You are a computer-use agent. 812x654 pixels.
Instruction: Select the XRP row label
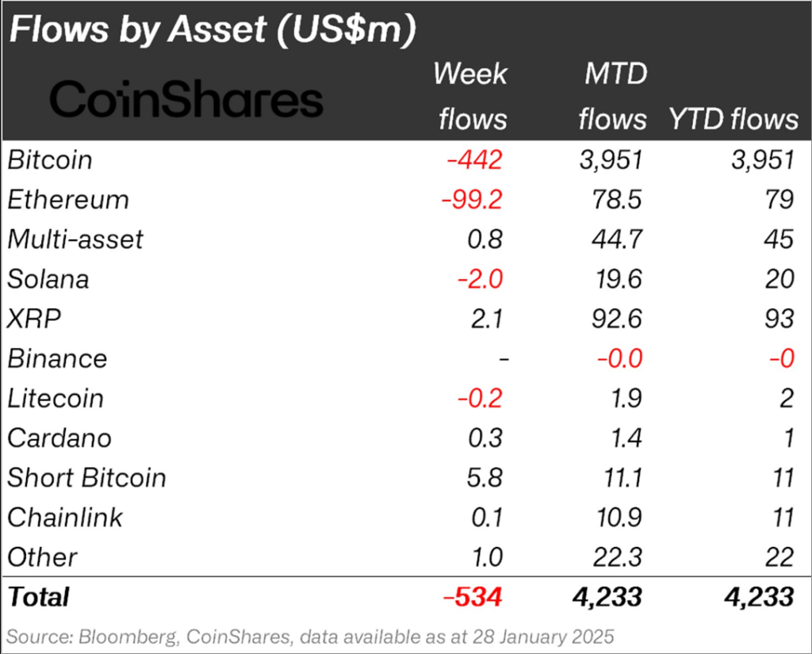[33, 319]
